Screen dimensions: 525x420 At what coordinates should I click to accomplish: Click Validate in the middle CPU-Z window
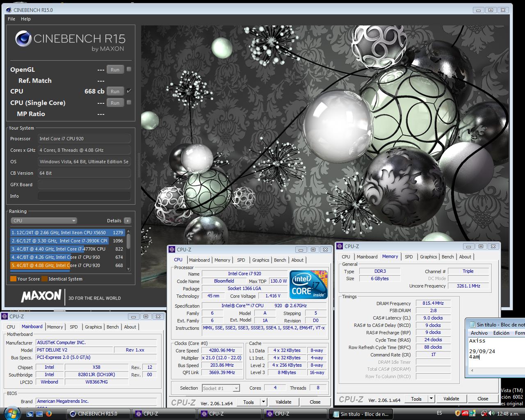[283, 402]
